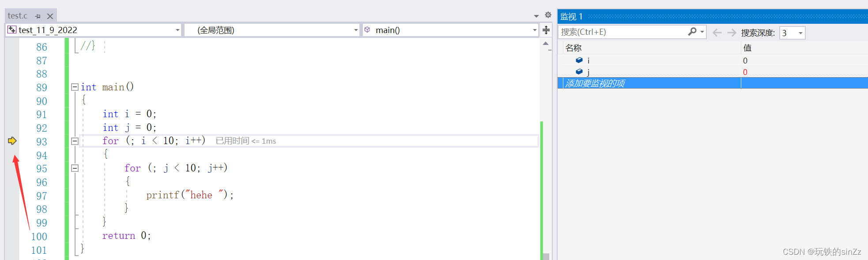The image size is (868, 260).
Task: Click int j = 0; declaration line
Action: [x=129, y=128]
